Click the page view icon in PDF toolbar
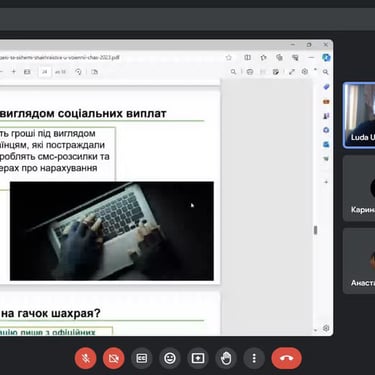This screenshot has height=375, width=375. 95,72
